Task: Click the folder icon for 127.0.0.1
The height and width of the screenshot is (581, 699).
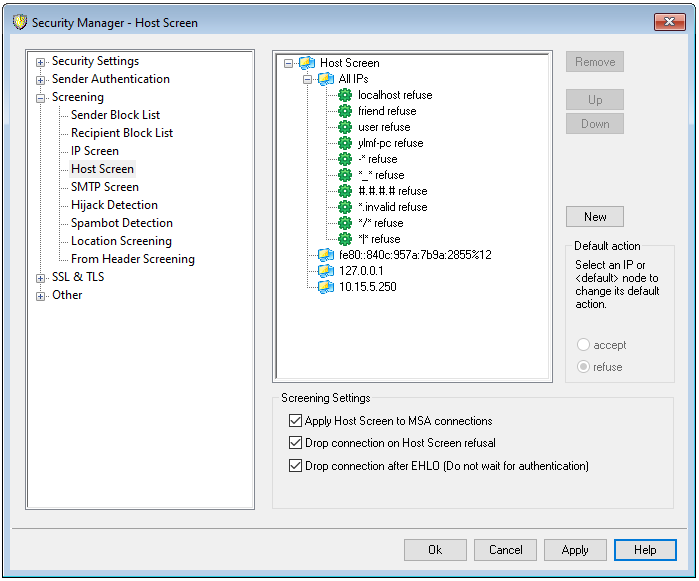Action: pos(325,271)
